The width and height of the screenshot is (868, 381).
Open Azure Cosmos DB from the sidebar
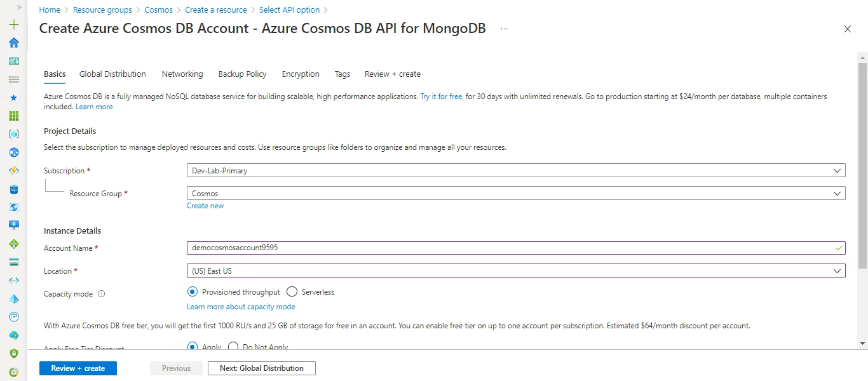point(13,208)
